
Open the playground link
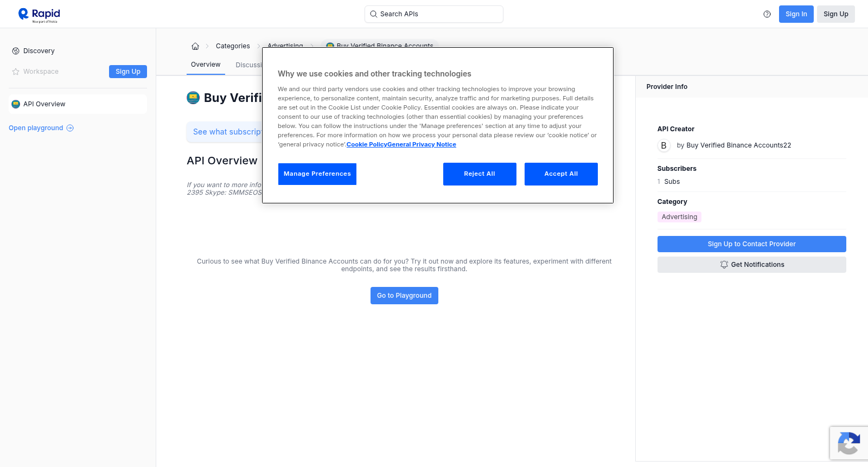pyautogui.click(x=41, y=128)
